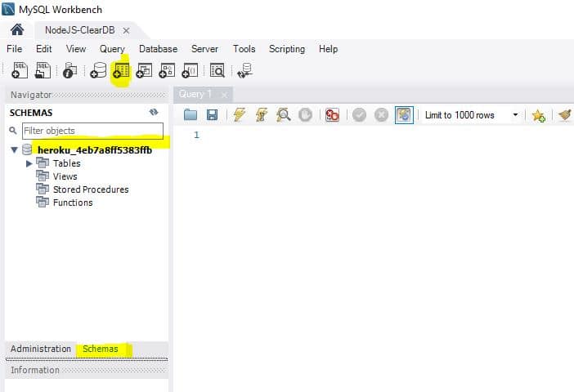
Task: Create a new stored procedure icon
Action: 167,70
